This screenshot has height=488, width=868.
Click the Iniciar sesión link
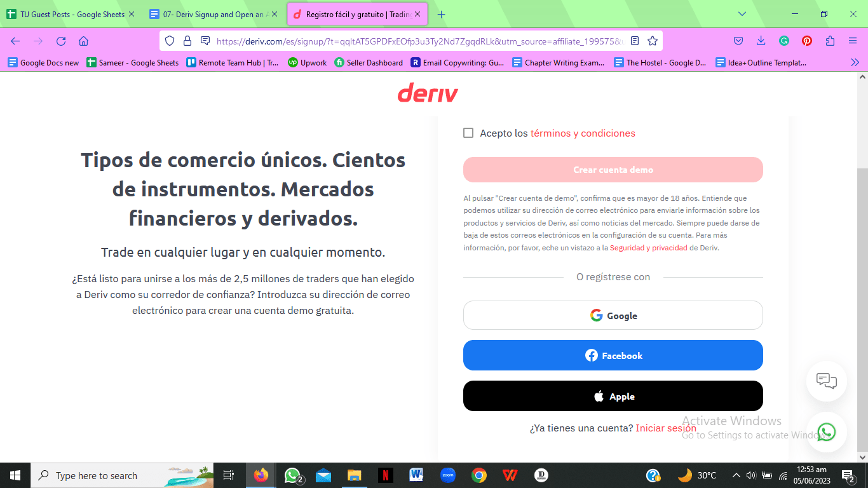click(666, 428)
